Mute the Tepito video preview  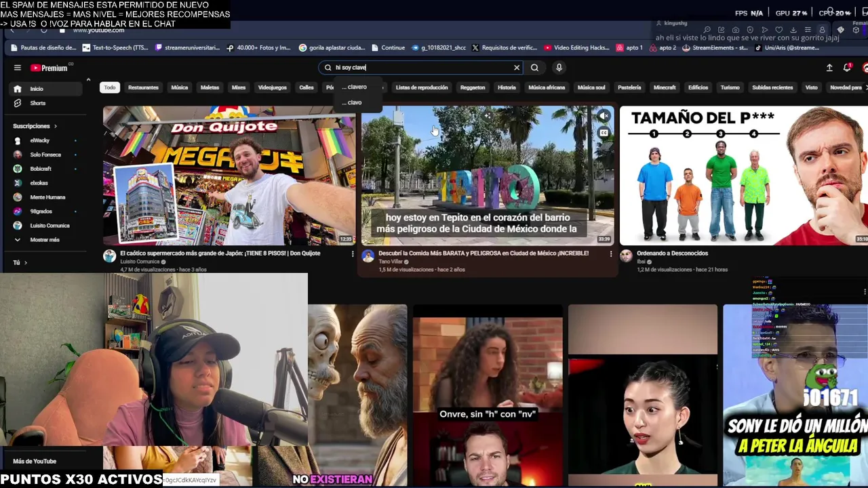[x=604, y=117]
